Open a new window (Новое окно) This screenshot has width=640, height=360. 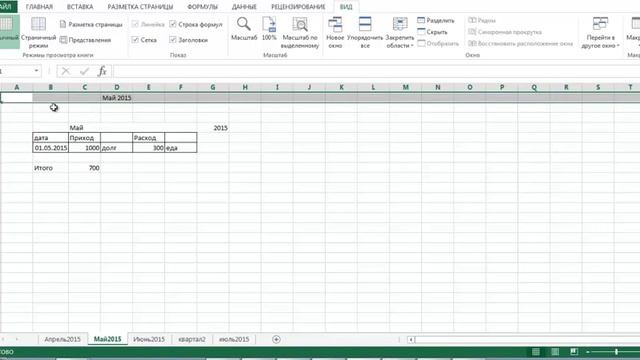(x=335, y=33)
